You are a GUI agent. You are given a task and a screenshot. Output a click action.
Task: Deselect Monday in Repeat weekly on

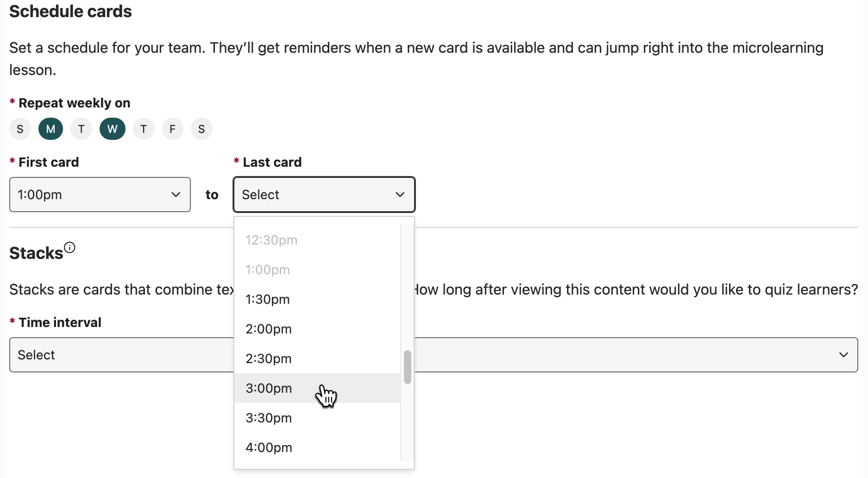[x=50, y=129]
